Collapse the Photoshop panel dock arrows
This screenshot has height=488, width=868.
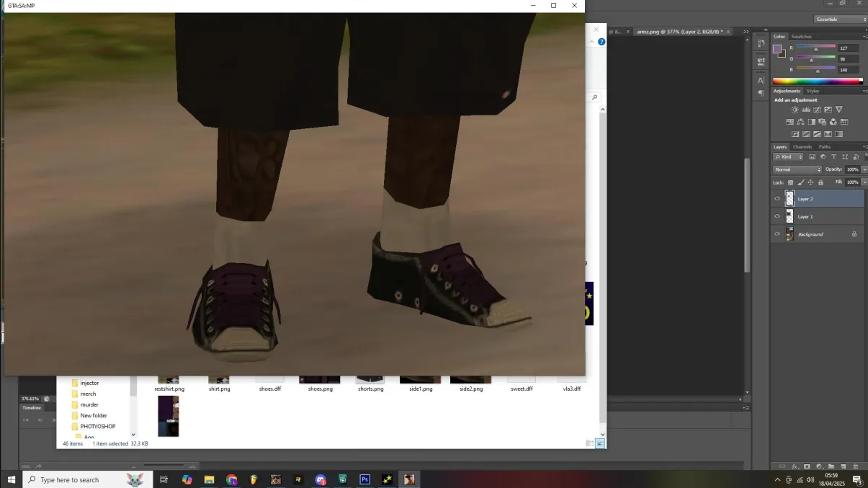(766, 30)
